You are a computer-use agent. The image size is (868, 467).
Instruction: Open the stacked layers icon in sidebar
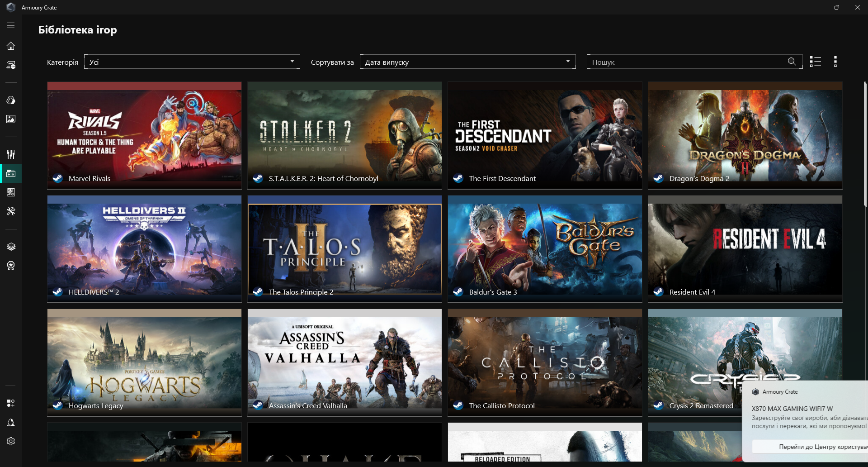tap(11, 247)
